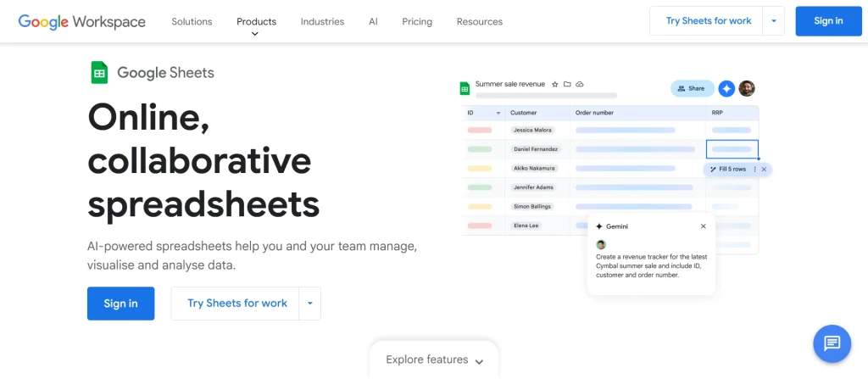
Task: Click the Google Sheets heading text
Action: [165, 73]
